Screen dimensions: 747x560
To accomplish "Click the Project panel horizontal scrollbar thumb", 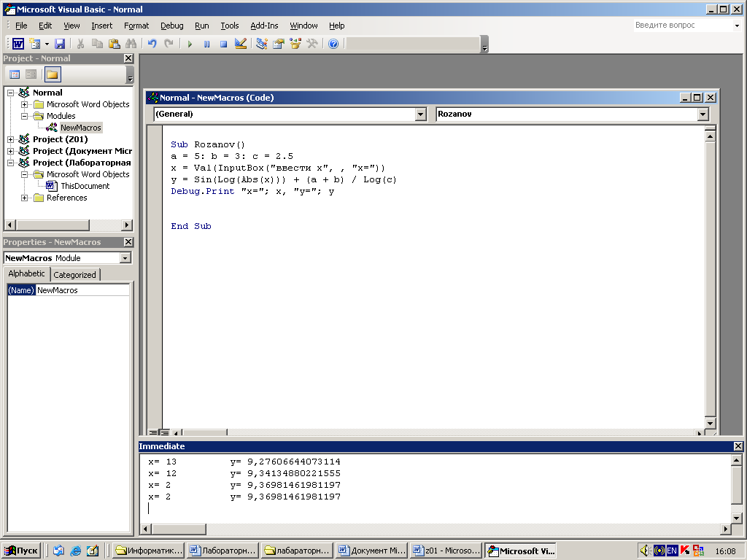I will (x=53, y=225).
